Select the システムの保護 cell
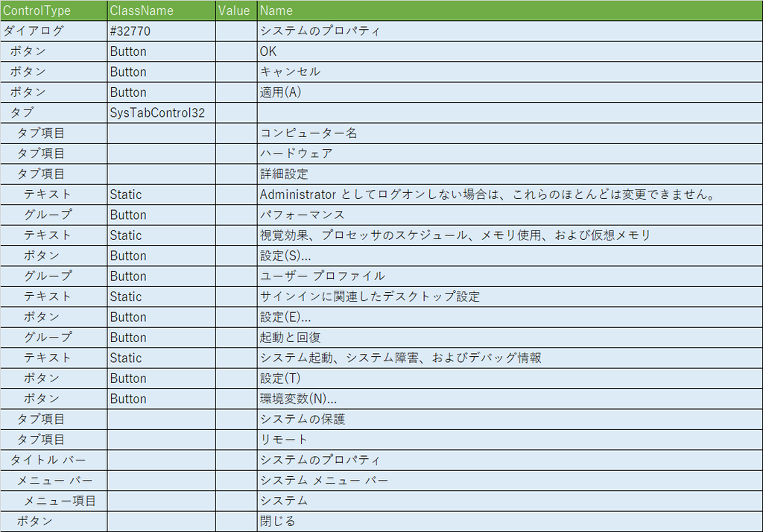Image resolution: width=763 pixels, height=532 pixels. (x=510, y=419)
